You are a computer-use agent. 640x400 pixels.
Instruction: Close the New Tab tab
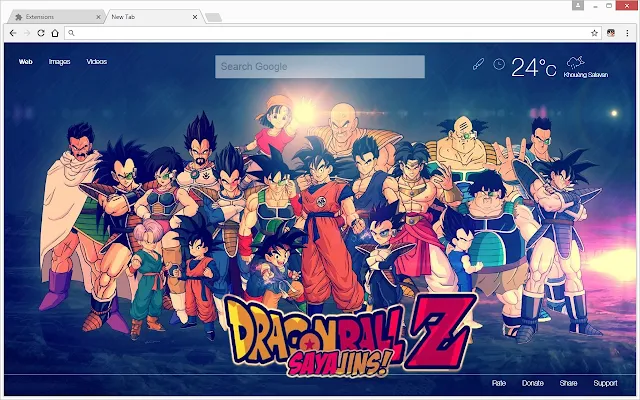click(195, 17)
